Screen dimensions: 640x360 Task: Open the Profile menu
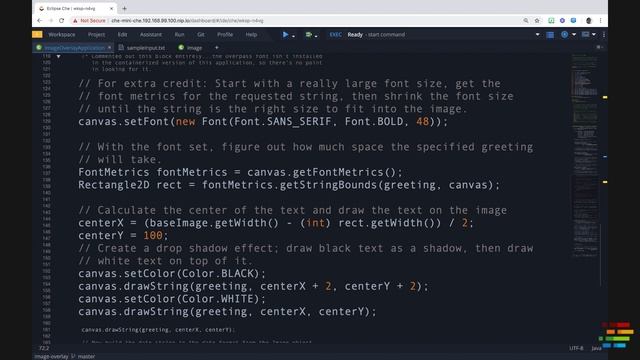225,35
